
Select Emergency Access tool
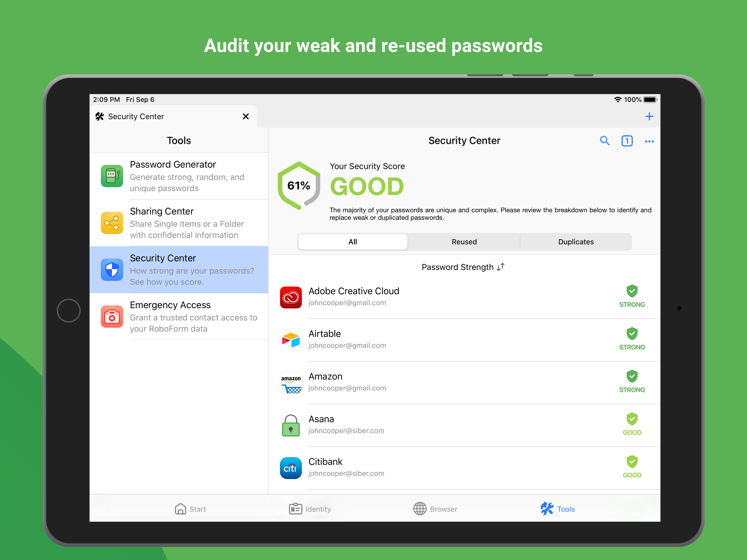[179, 316]
